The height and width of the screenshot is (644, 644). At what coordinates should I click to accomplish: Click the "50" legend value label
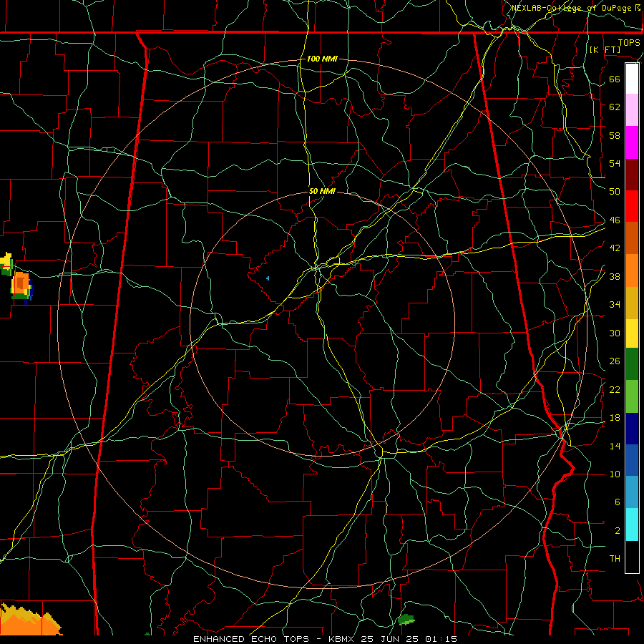(615, 191)
